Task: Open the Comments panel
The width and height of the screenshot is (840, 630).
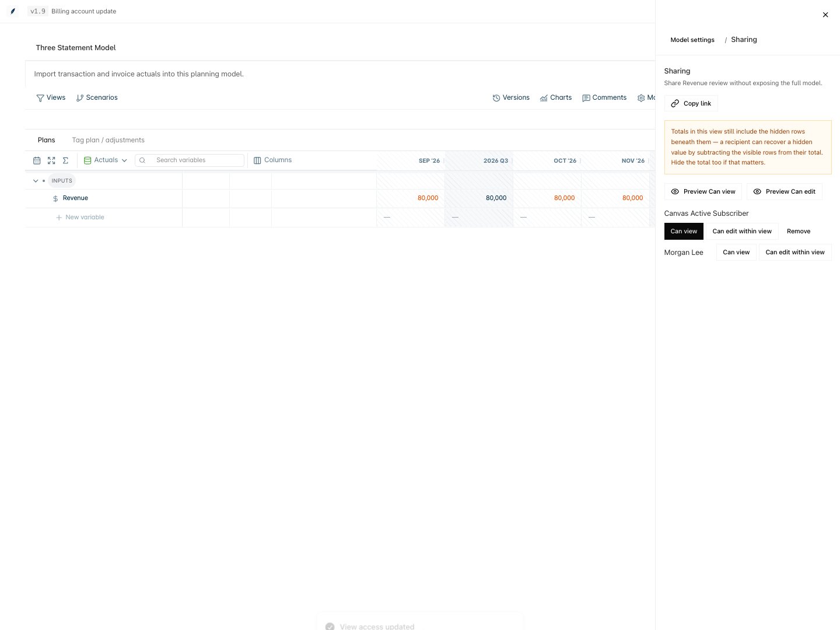Action: pos(604,97)
